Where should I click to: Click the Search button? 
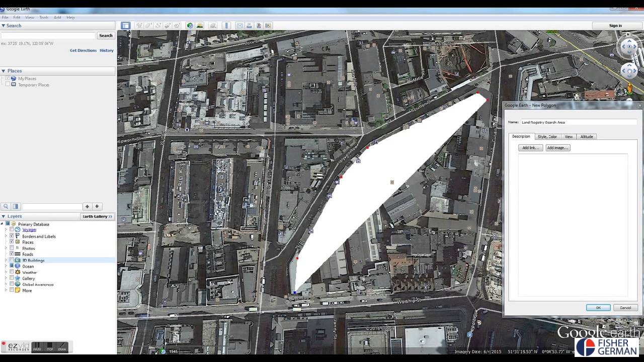point(106,36)
